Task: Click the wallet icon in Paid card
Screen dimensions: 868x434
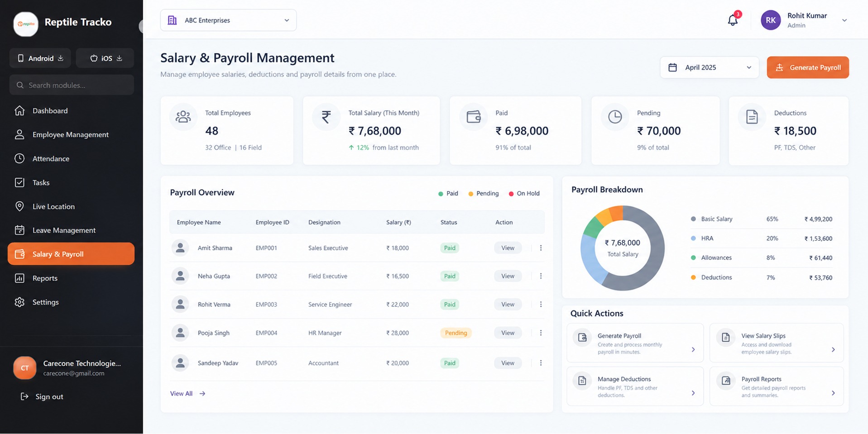Action: [x=474, y=117]
